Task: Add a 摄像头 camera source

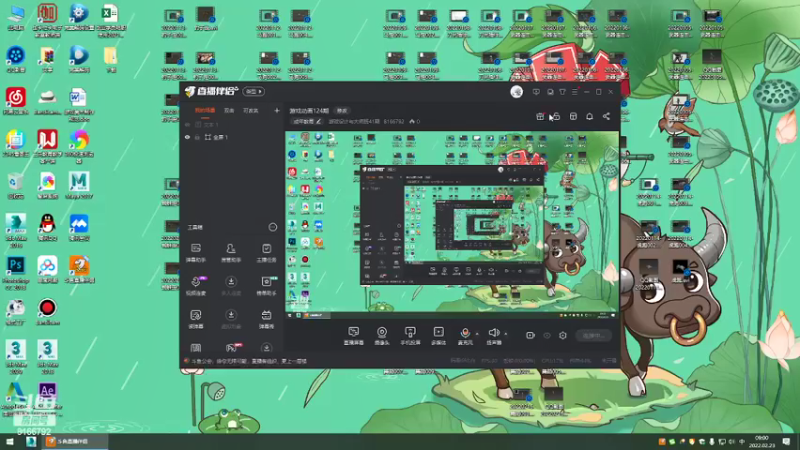Action: 382,336
